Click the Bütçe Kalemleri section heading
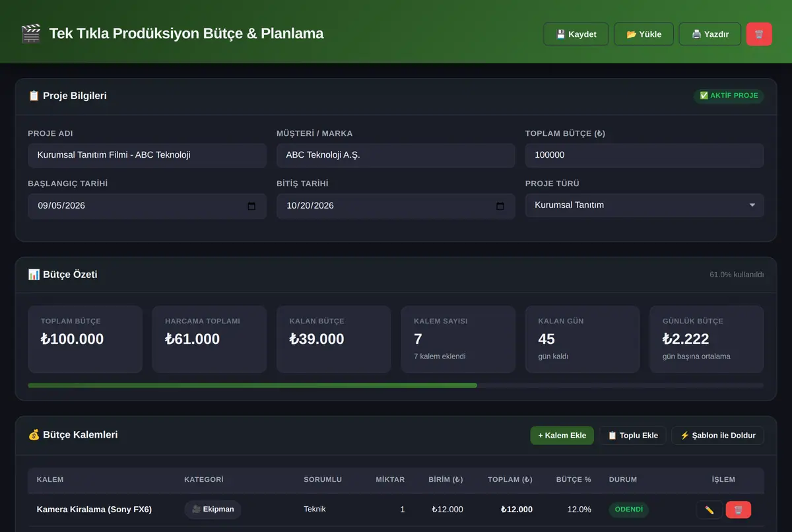 coord(73,435)
